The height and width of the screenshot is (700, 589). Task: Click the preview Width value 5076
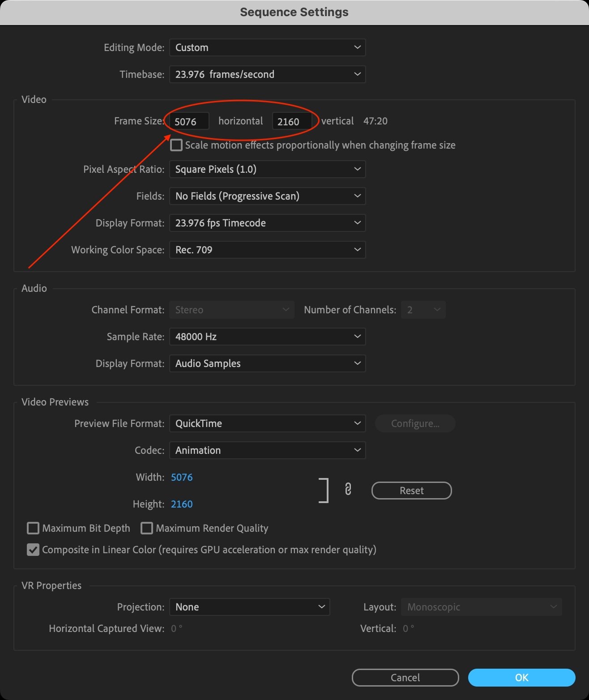coord(182,477)
